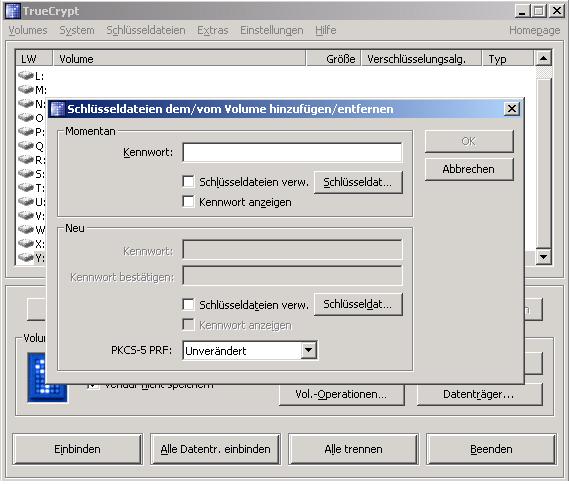
Task: Focus the current Kennwort input field
Action: (x=292, y=152)
